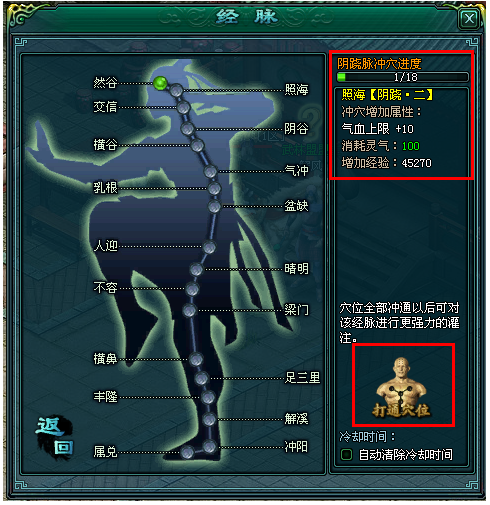Click the 横骨 label near the leg
Screen dimensions: 490x505
pyautogui.click(x=105, y=359)
